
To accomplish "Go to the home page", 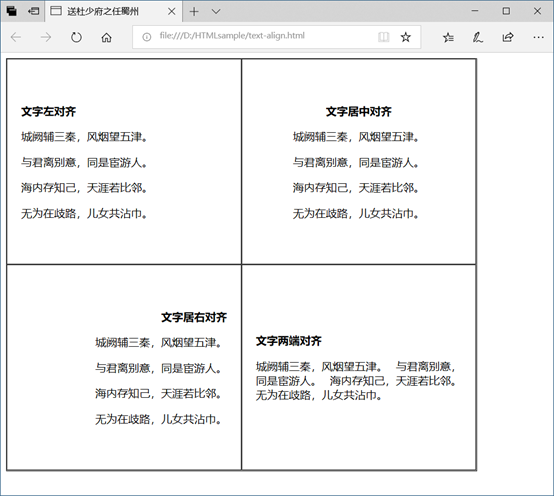I will point(106,37).
